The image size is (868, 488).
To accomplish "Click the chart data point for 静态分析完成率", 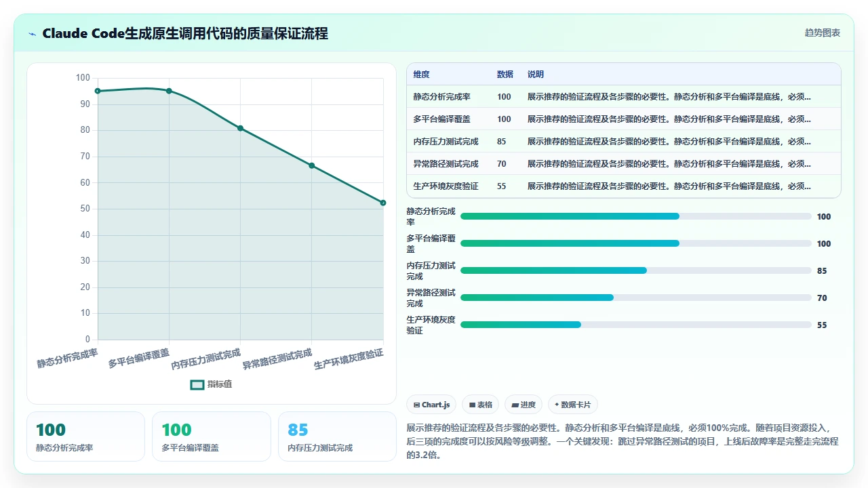I will (98, 91).
